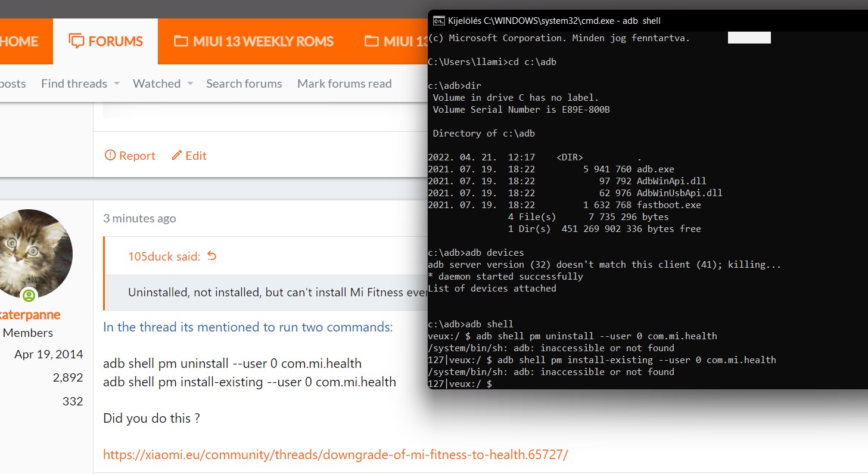868x474 pixels.
Task: Click 'AdbWinUsbApi.dll' line in cmd window
Action: pyautogui.click(x=575, y=193)
